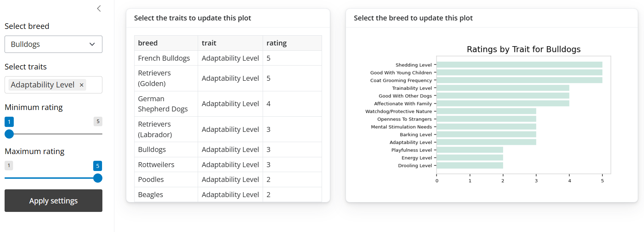Click the Minimum rating slider handle

[9, 134]
